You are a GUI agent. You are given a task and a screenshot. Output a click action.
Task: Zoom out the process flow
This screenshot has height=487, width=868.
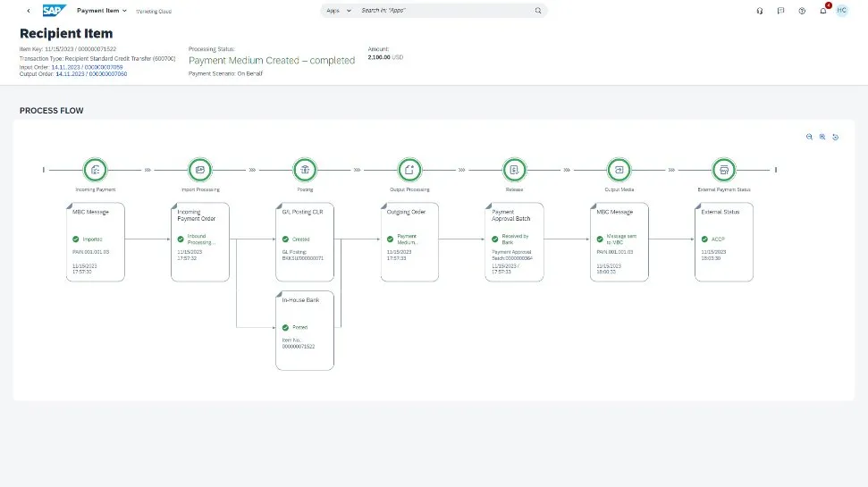tap(809, 137)
